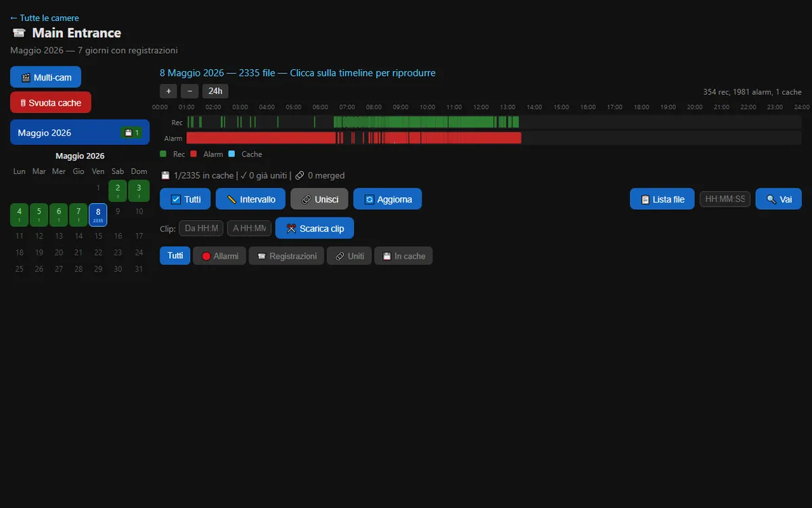Click the blue Cache legend swatch
Image resolution: width=812 pixels, height=508 pixels.
click(x=231, y=154)
